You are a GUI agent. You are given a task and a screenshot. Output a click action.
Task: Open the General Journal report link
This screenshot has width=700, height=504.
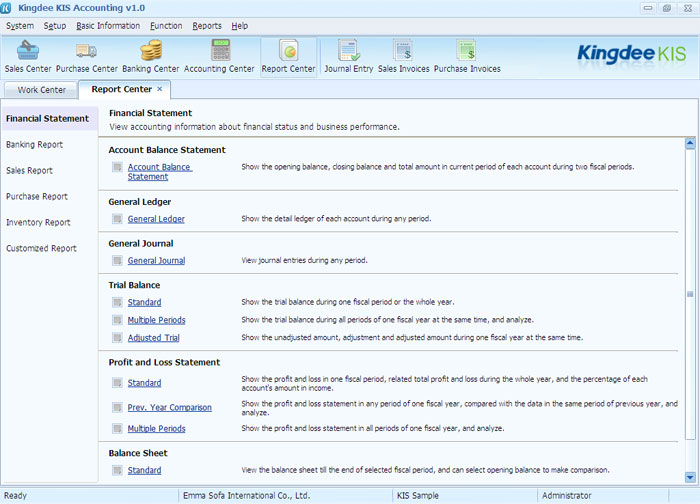(x=156, y=260)
